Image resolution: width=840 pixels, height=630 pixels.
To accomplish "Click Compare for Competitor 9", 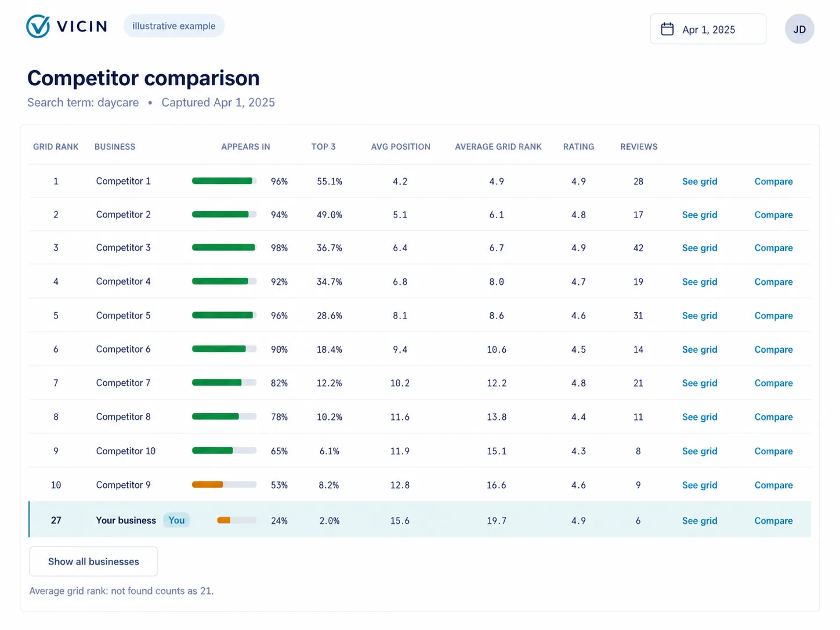I will (773, 485).
